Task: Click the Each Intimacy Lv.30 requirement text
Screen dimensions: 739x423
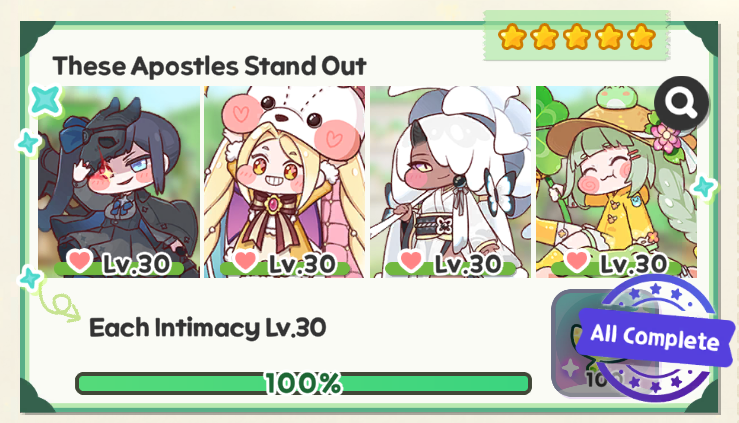Action: 207,327
